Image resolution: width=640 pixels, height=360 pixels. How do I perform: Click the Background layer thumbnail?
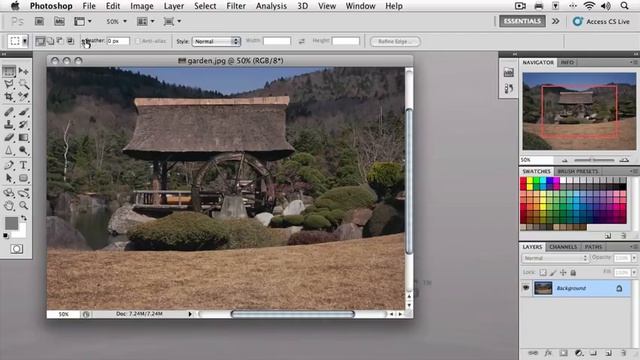pyautogui.click(x=543, y=288)
